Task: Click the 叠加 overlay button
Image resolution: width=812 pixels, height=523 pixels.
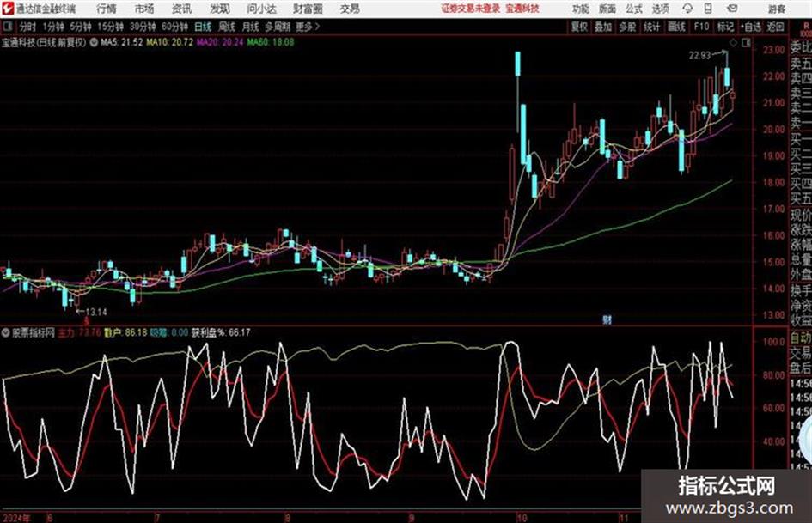Action: click(x=603, y=27)
